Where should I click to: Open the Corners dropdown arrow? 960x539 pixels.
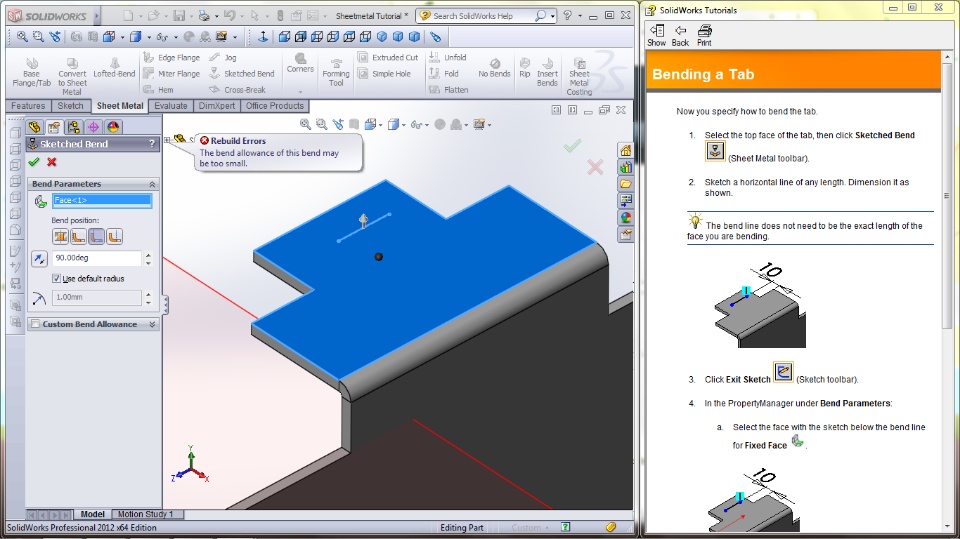point(300,92)
